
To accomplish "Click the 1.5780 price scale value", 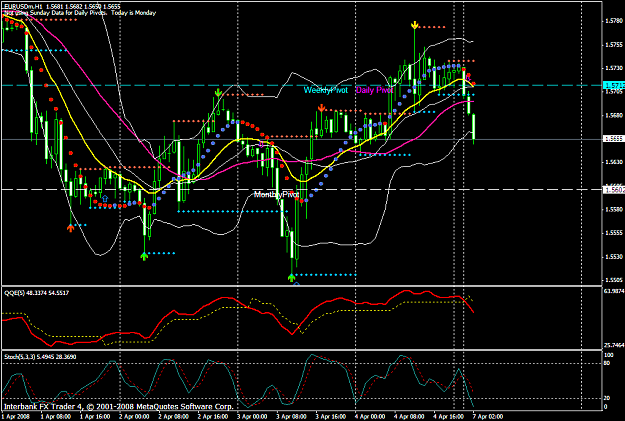I will 614,21.
